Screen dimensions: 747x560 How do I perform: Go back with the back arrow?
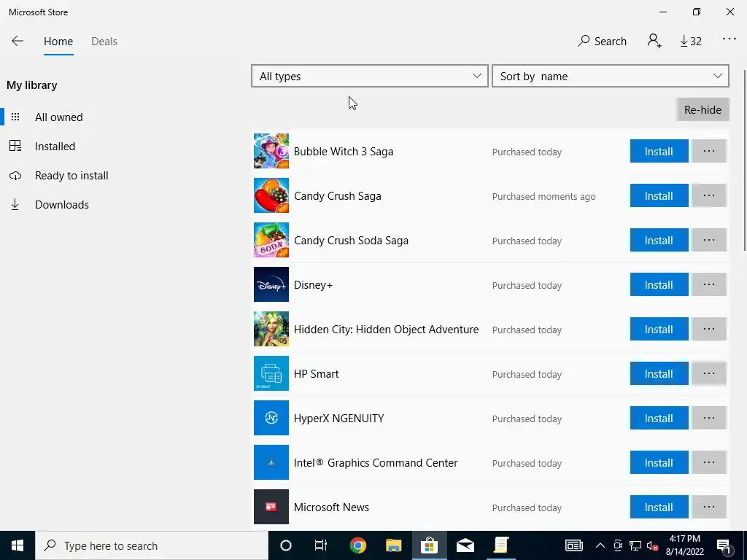18,42
